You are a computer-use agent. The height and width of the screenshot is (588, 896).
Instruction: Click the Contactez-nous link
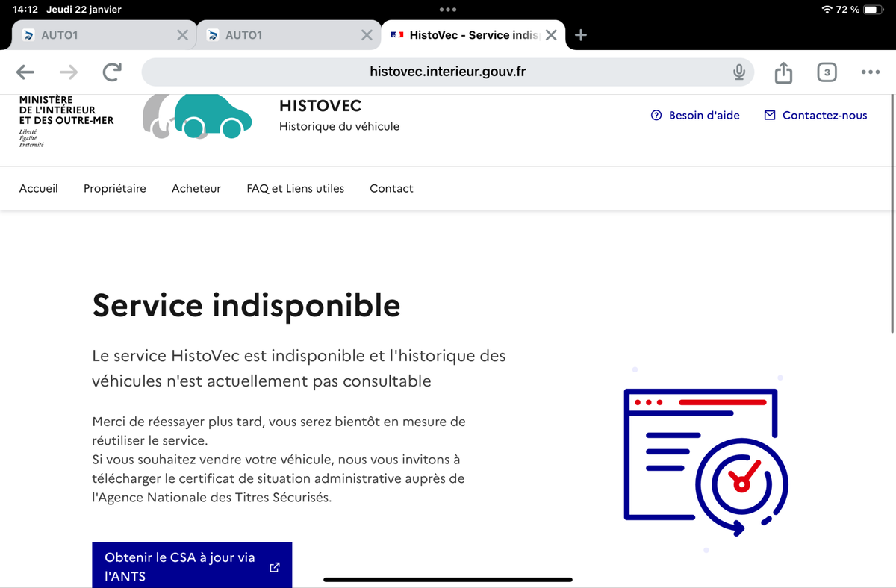click(x=815, y=116)
